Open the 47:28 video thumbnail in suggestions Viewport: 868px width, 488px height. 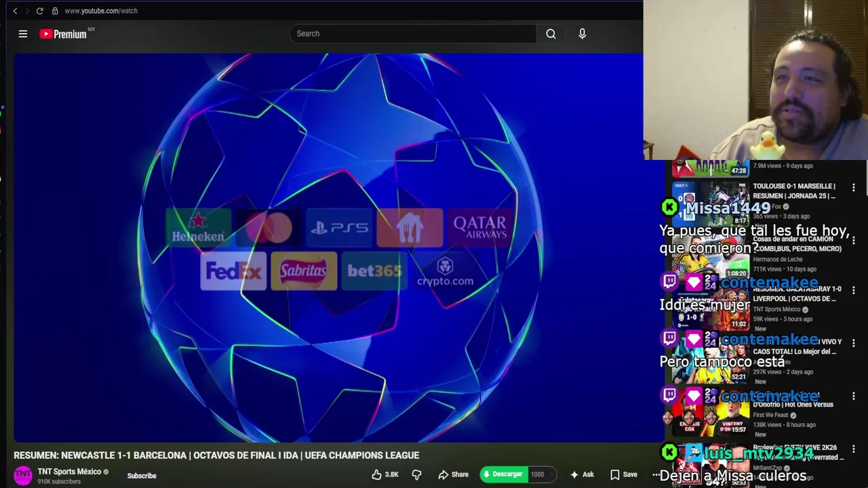tap(711, 168)
